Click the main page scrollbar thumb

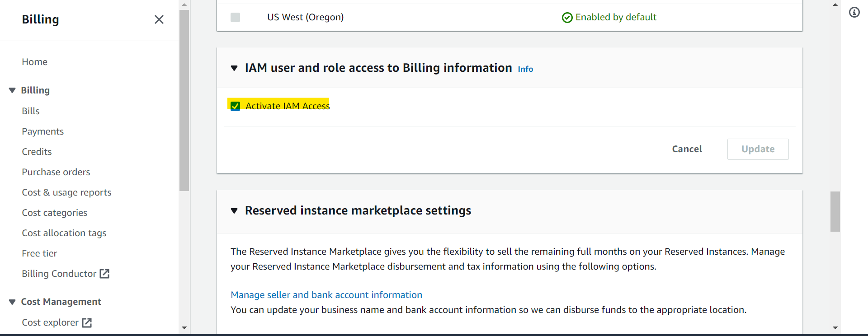835,211
